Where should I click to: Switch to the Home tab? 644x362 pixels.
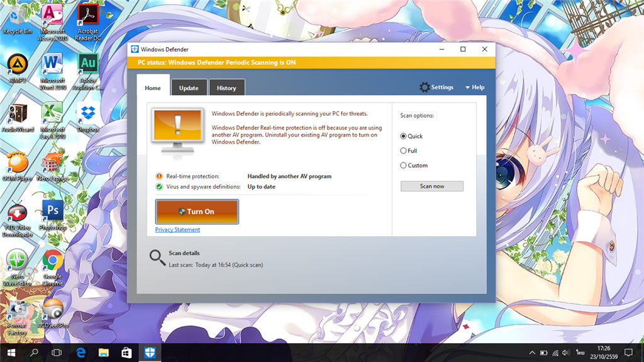[153, 88]
